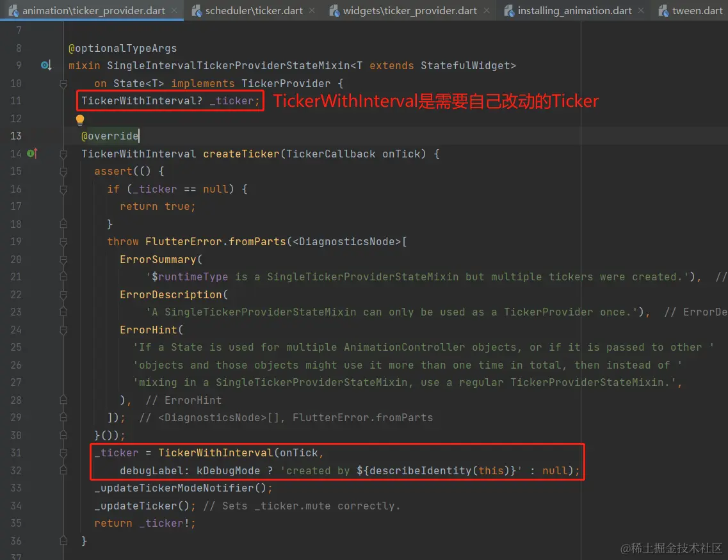Click kDebugMode on line 32

[228, 470]
